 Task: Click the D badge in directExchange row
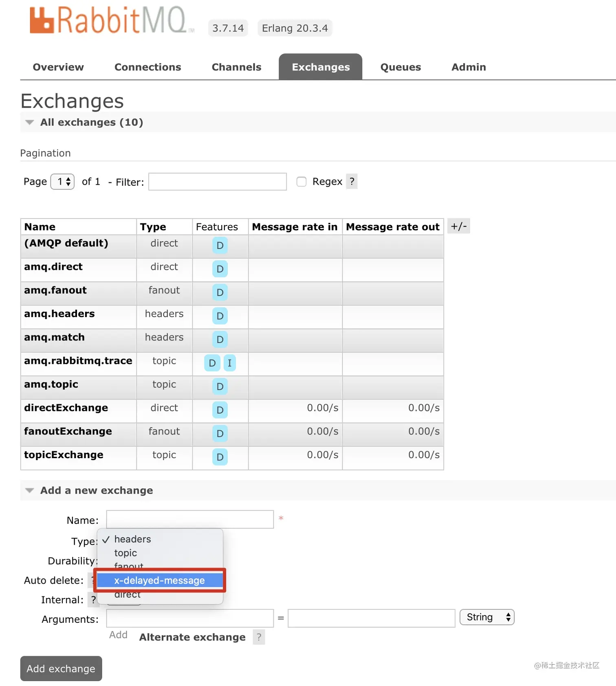220,410
